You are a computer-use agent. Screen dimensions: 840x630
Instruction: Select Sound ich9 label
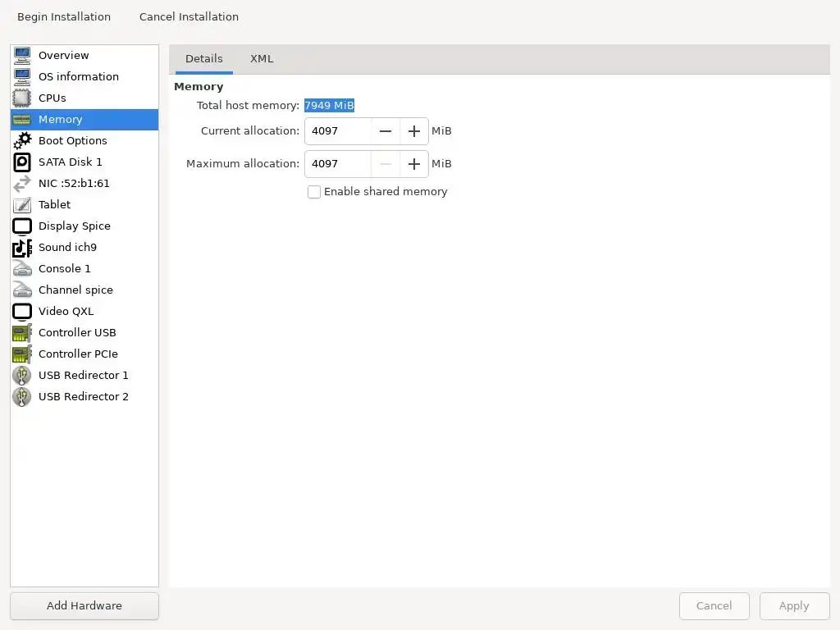click(x=67, y=248)
